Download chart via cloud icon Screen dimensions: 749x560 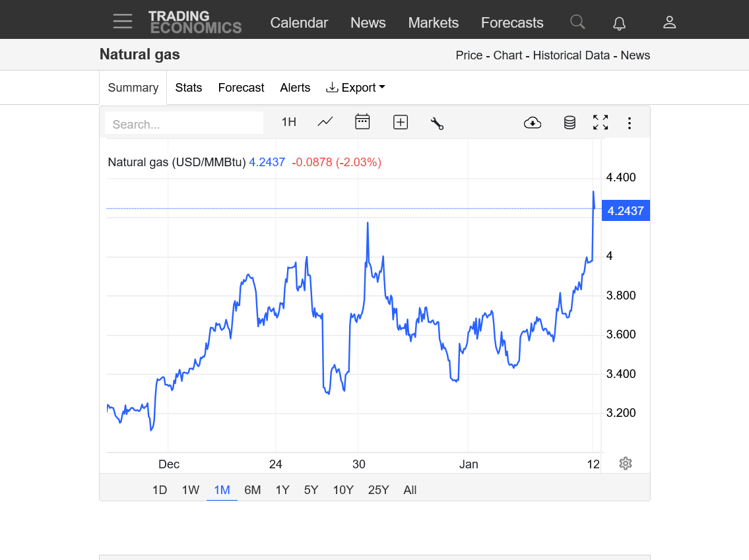pyautogui.click(x=533, y=123)
